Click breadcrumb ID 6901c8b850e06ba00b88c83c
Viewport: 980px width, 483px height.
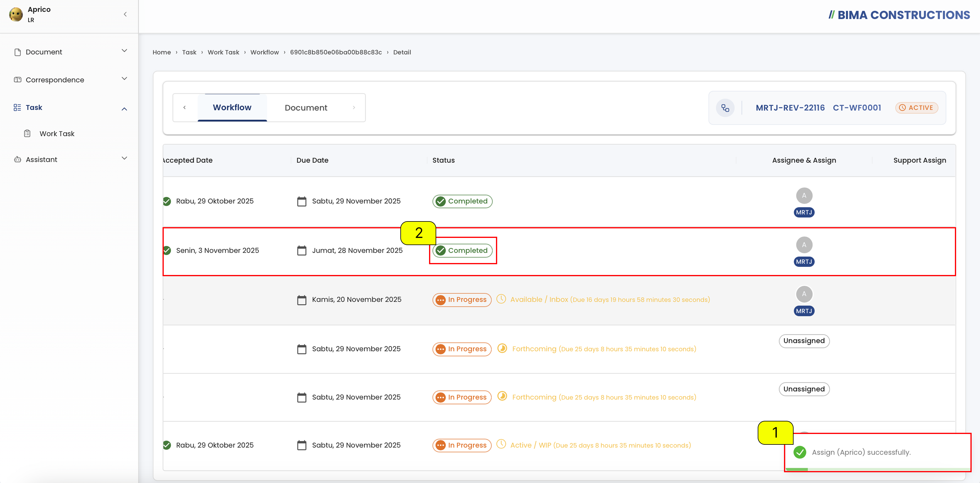pos(336,52)
